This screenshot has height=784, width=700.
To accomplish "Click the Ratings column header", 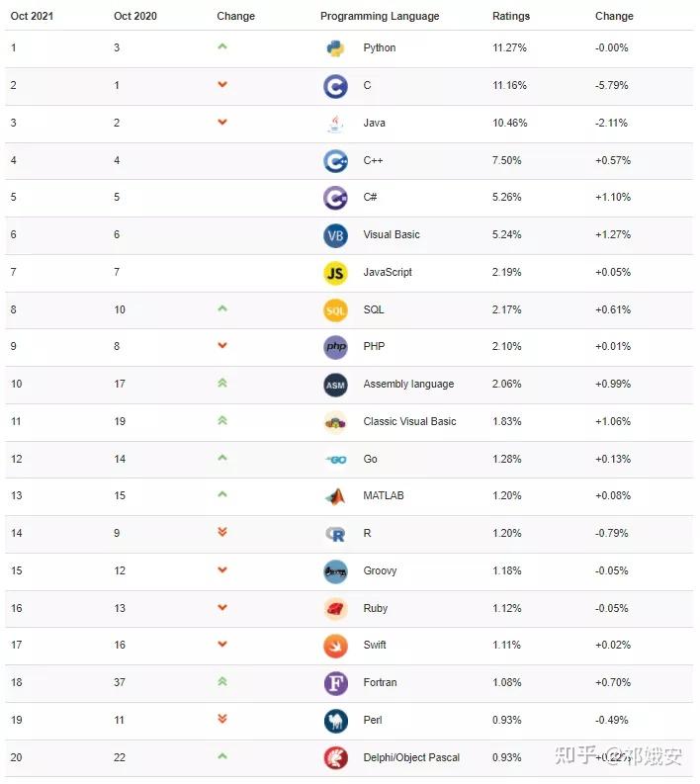I will click(511, 16).
